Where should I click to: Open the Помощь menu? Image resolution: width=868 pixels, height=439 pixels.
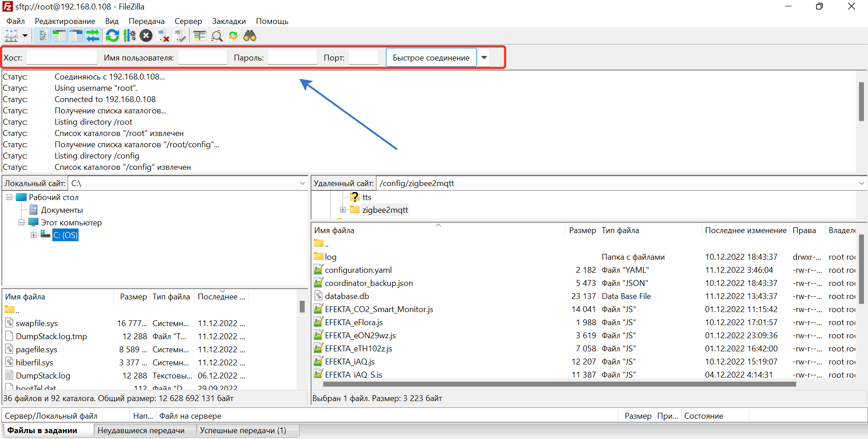[x=272, y=21]
